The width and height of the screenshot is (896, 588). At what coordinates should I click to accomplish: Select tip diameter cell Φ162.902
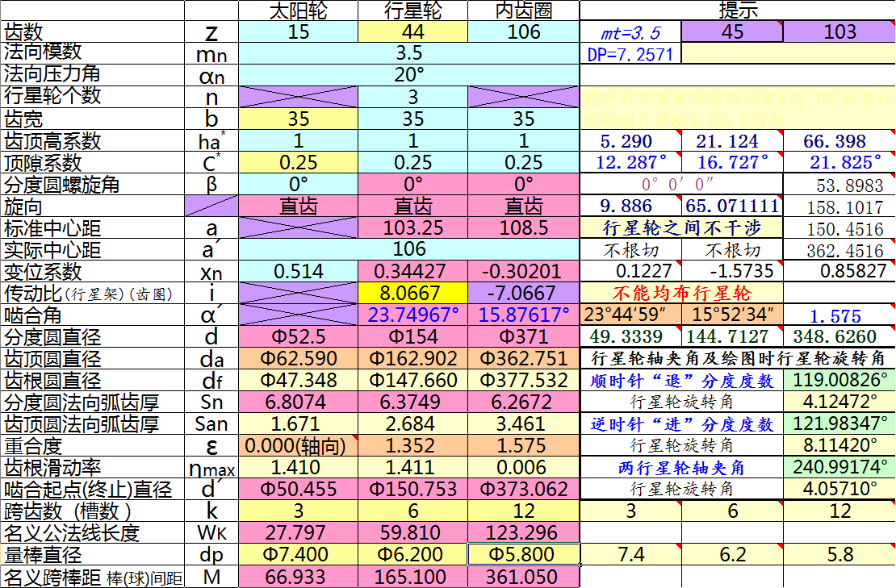[412, 358]
